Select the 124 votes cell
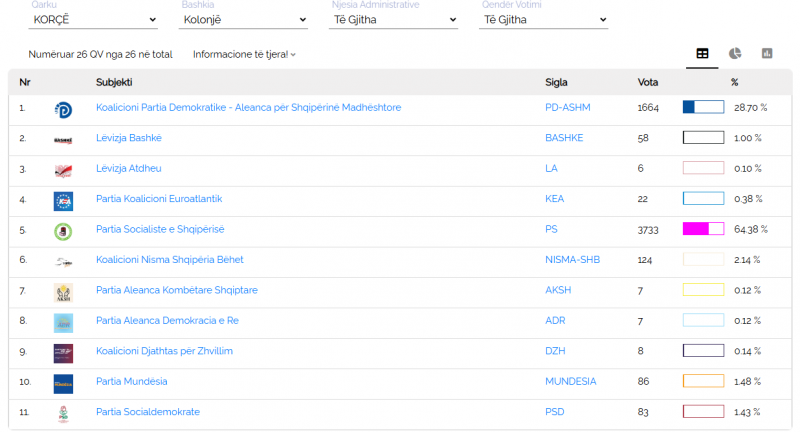Viewport: 800px width, 432px height. 644,260
